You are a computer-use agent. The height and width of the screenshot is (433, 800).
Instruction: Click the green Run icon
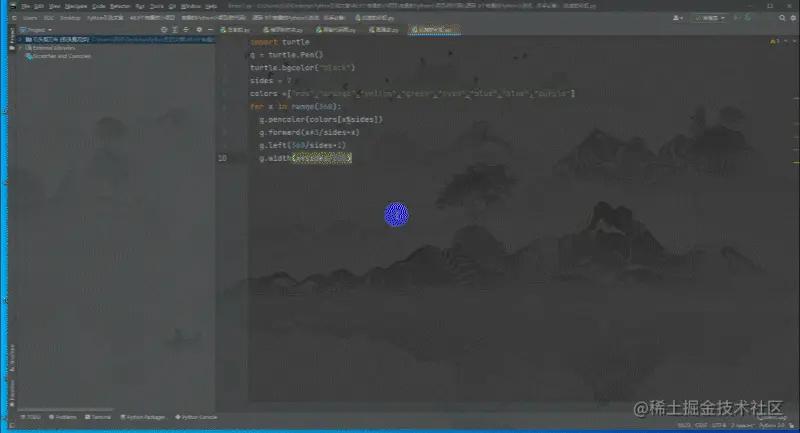tap(737, 18)
